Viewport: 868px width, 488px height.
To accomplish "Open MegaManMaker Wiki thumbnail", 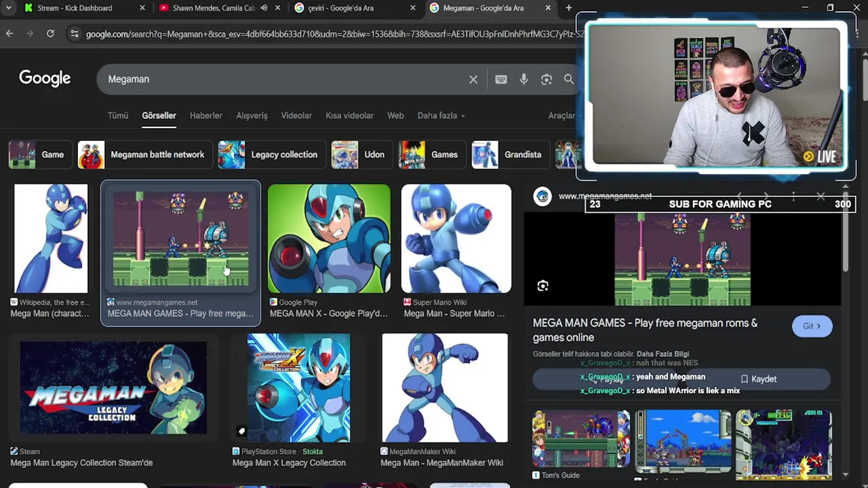I will (445, 388).
